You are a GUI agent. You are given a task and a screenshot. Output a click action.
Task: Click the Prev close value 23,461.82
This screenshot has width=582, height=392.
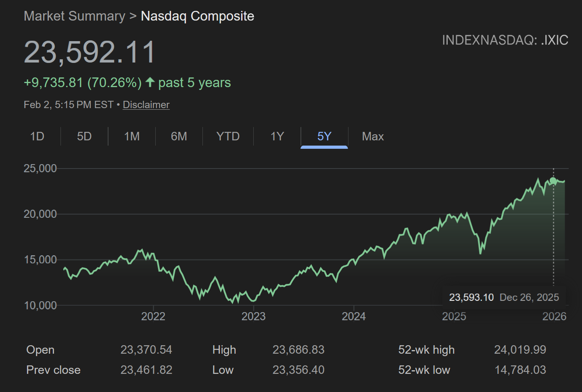147,370
